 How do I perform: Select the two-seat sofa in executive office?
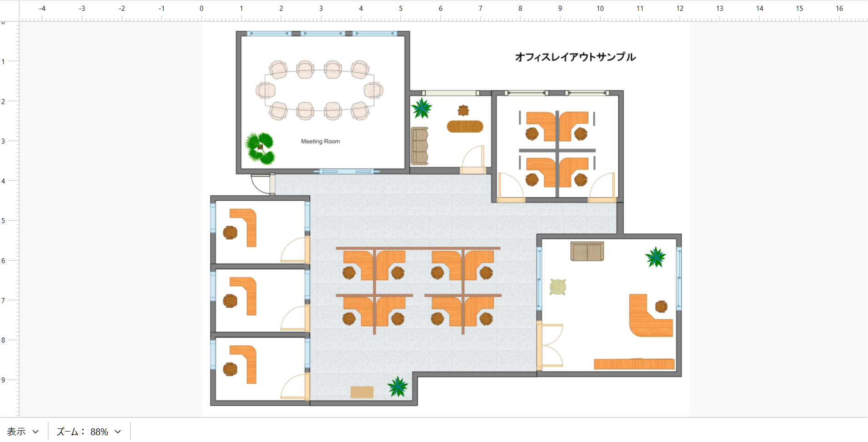click(587, 251)
